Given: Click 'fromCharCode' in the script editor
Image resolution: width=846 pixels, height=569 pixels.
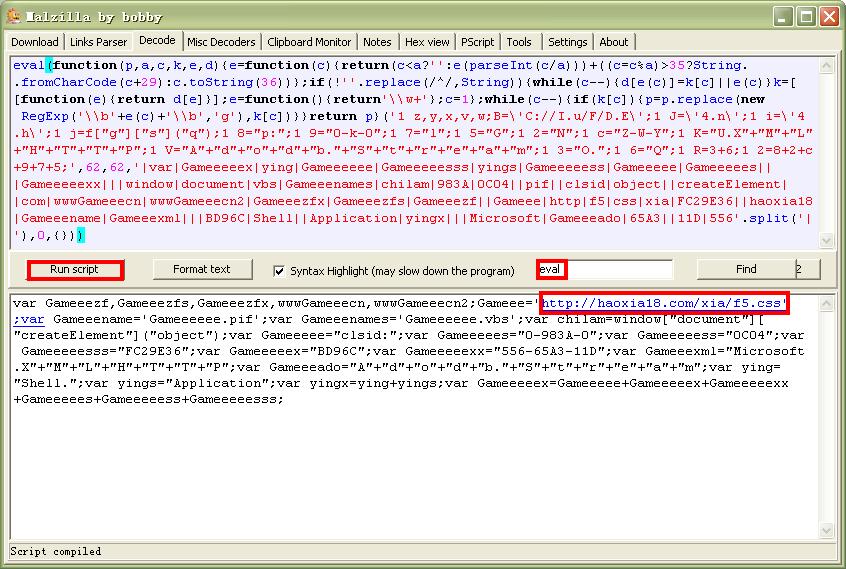Looking at the screenshot, I should coord(69,83).
